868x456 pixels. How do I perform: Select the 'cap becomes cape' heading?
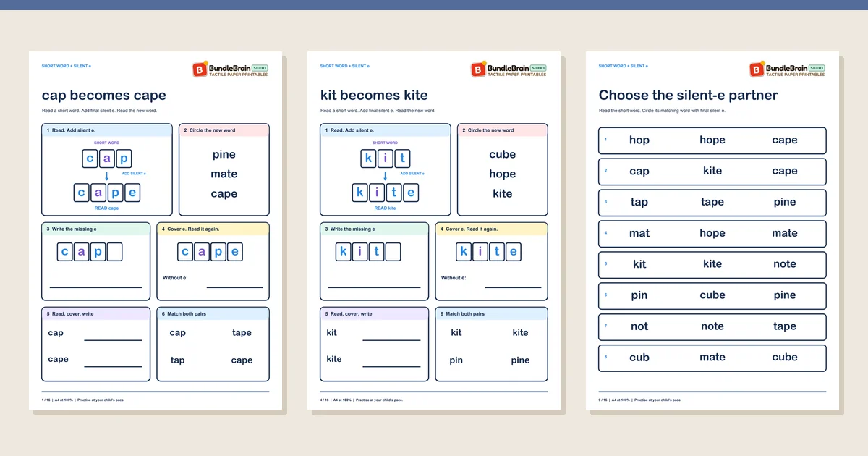point(104,96)
